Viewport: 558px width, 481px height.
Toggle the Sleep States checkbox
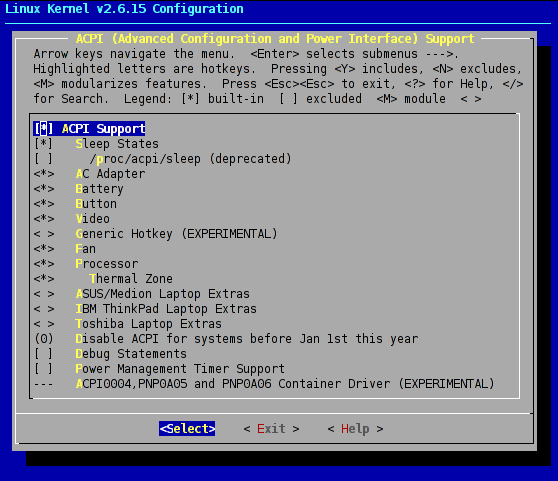[43, 144]
